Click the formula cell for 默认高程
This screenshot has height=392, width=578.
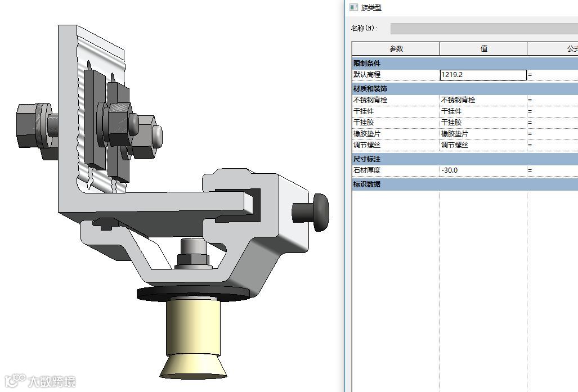tap(553, 75)
